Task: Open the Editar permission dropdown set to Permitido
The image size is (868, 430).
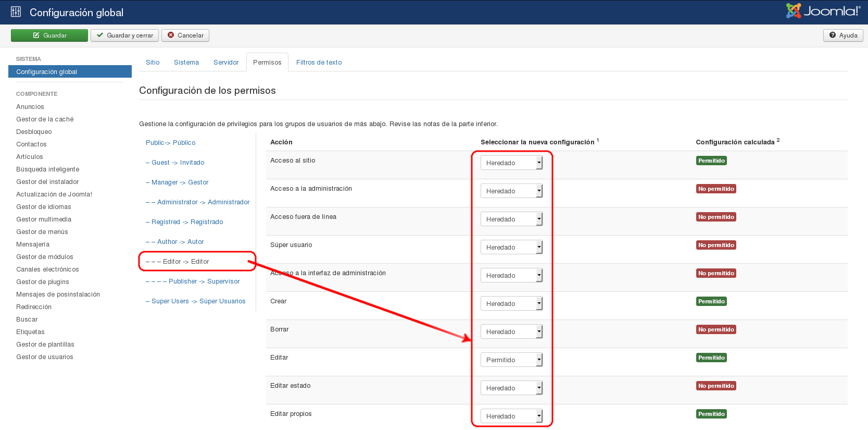Action: 511,360
